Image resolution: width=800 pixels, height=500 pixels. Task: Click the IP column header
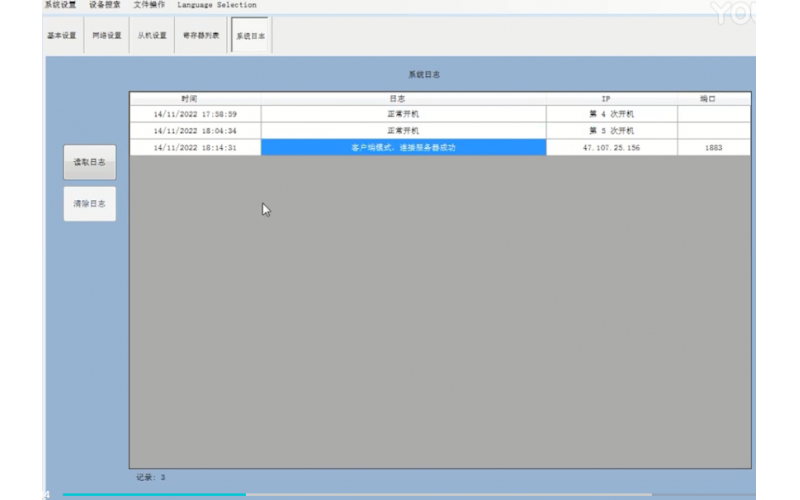[x=611, y=99]
